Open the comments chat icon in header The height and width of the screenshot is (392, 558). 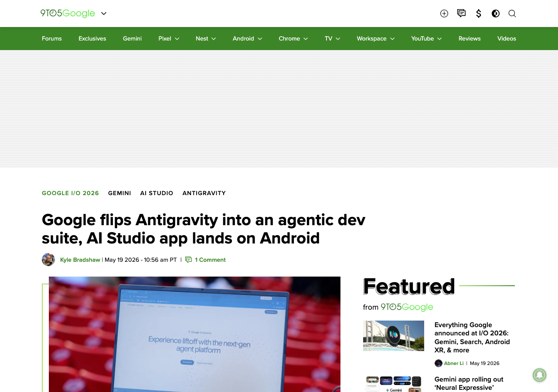461,14
